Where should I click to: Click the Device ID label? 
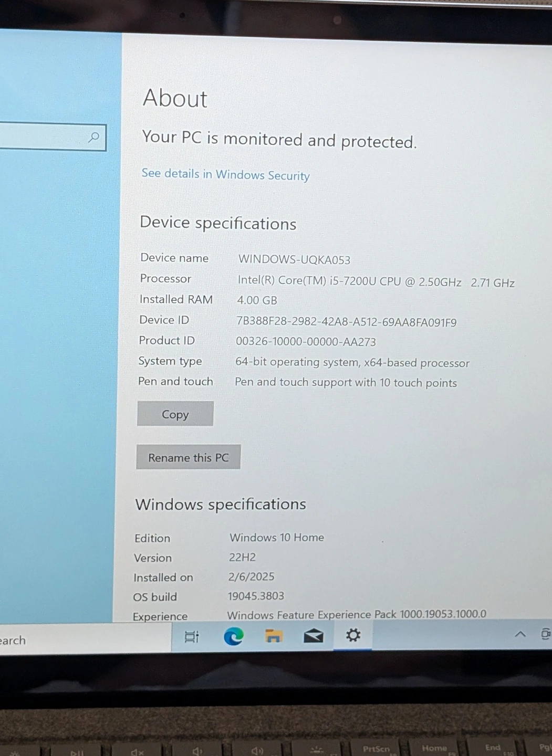click(x=164, y=320)
